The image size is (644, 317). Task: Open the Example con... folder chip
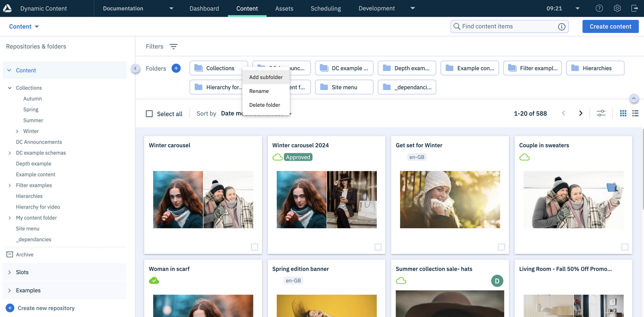470,68
